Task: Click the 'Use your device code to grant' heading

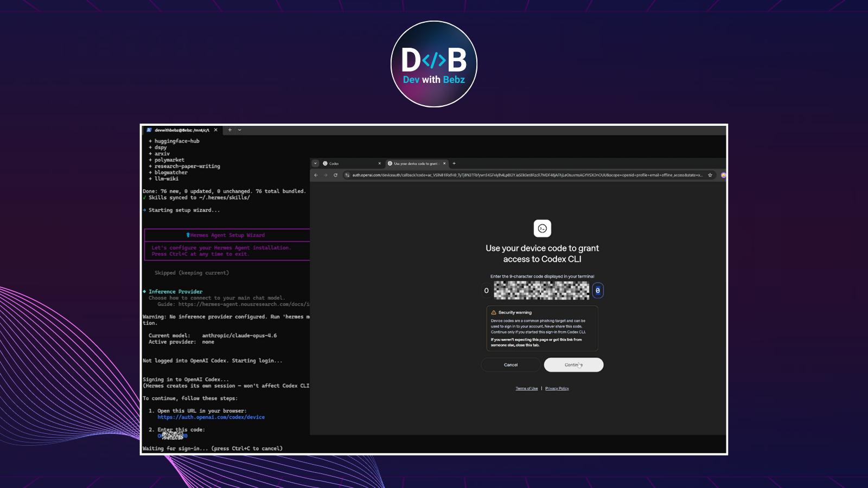Action: click(542, 254)
